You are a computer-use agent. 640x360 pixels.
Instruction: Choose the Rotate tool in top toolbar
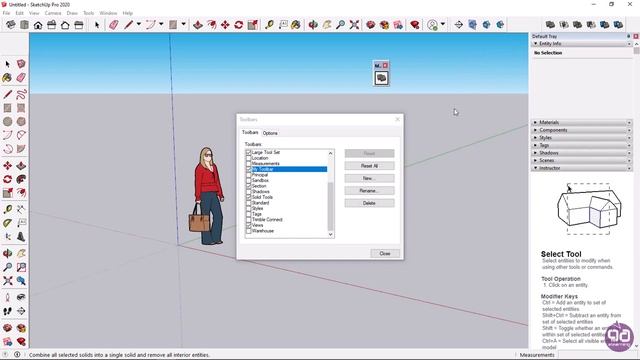coord(239,25)
